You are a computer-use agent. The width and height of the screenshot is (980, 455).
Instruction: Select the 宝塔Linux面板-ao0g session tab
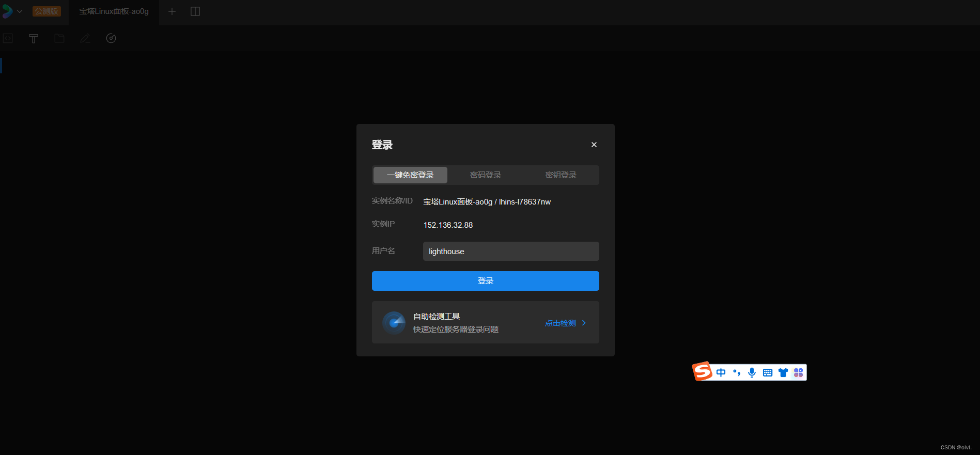pos(114,11)
